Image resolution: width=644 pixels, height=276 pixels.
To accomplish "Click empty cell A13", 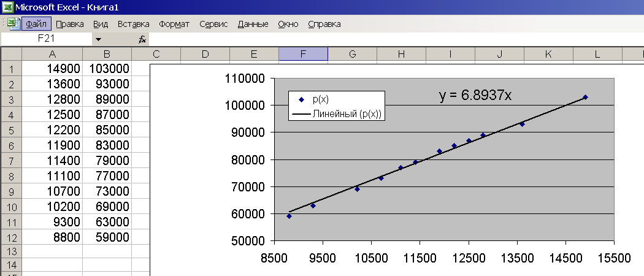I will pos(52,253).
